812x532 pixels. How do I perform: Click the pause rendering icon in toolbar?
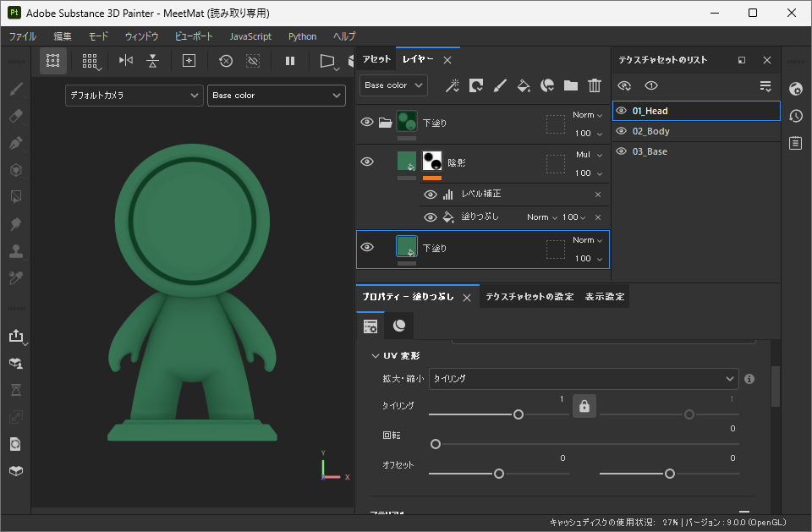tap(290, 61)
